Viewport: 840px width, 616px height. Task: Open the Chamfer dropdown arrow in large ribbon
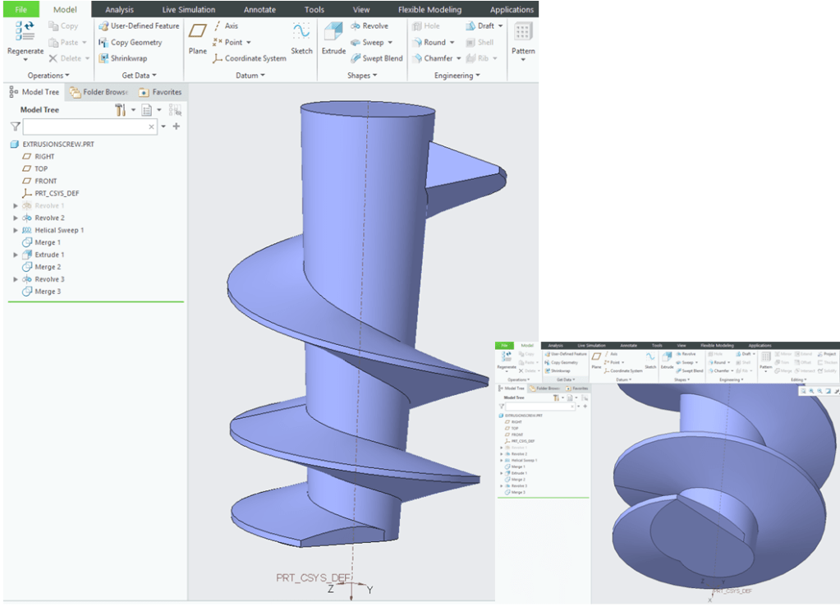(460, 58)
